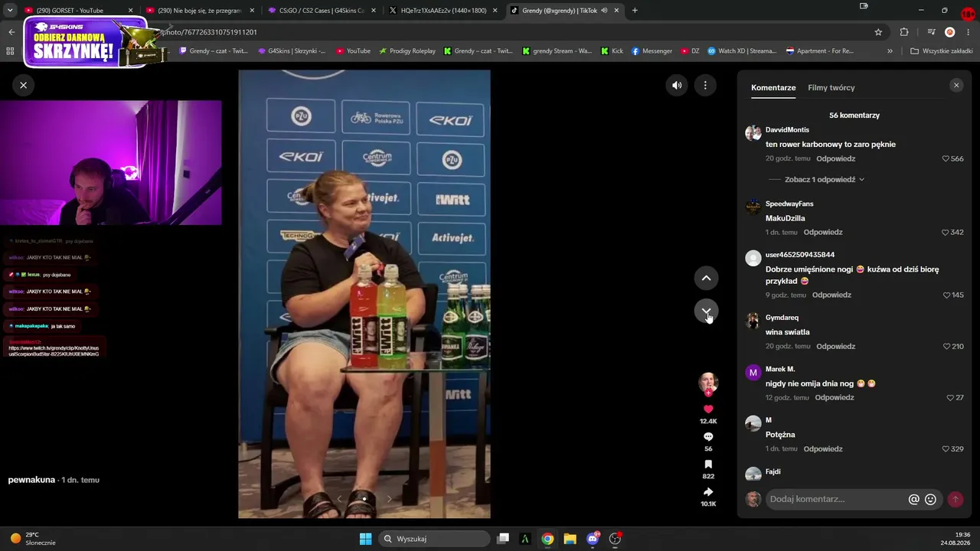This screenshot has height=551, width=980.
Task: Focus the 'Dodaj komentarz...' field
Action: point(836,499)
